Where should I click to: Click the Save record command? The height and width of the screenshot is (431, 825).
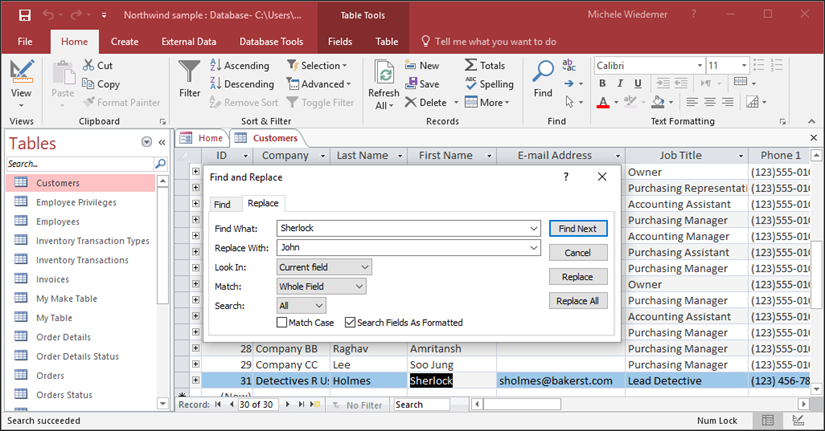point(422,84)
